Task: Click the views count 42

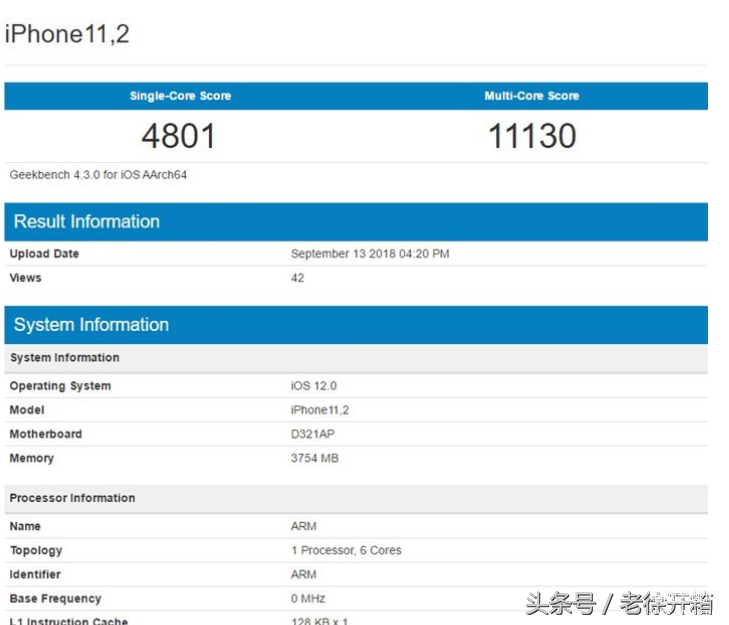Action: (x=298, y=278)
